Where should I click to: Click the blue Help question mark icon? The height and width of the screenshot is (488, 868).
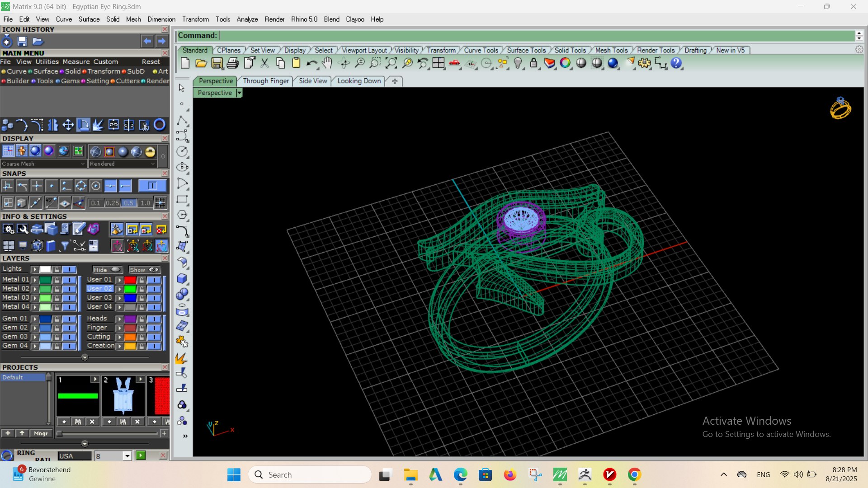676,63
